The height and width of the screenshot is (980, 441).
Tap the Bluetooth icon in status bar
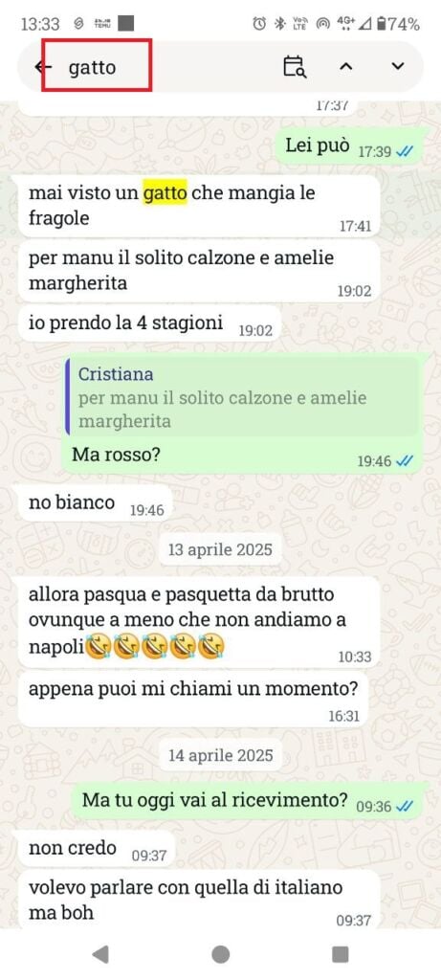tap(280, 24)
